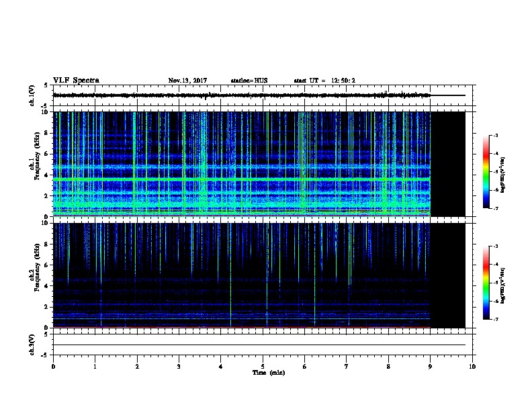Click the ch.1 voltage tick label "5"
Screen dimensions: 532x411
point(46,85)
